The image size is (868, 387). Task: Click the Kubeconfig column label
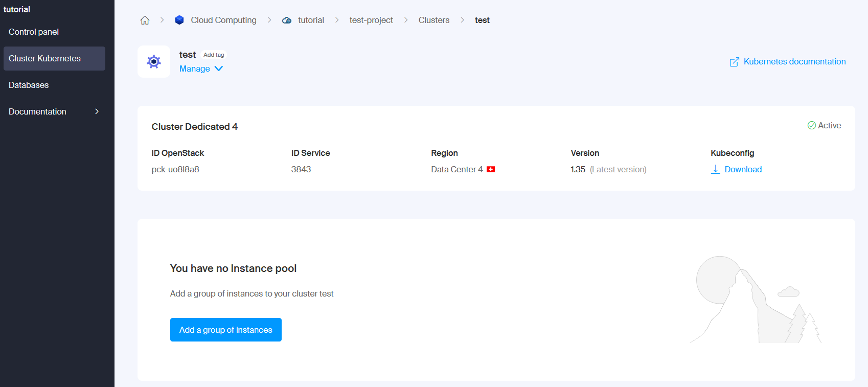733,153
